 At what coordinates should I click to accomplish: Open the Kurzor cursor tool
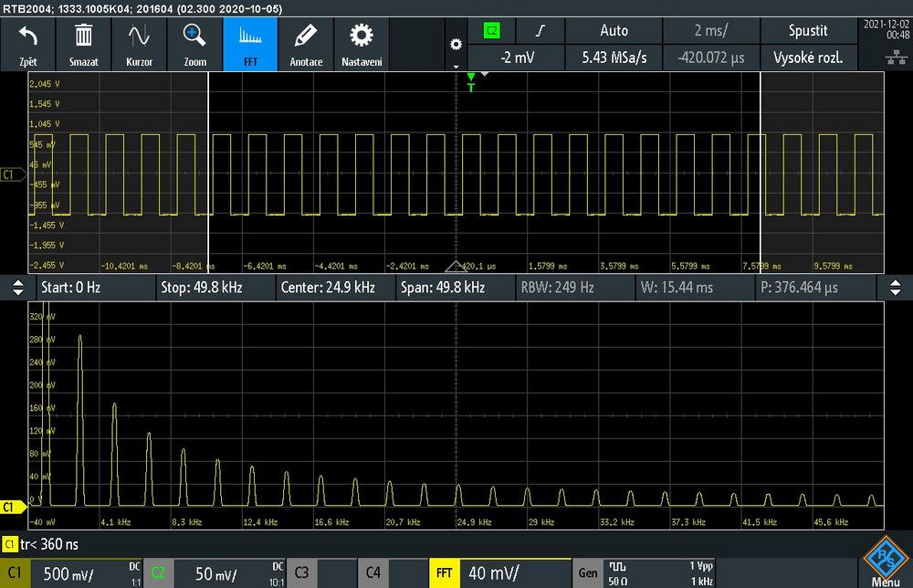click(x=139, y=44)
